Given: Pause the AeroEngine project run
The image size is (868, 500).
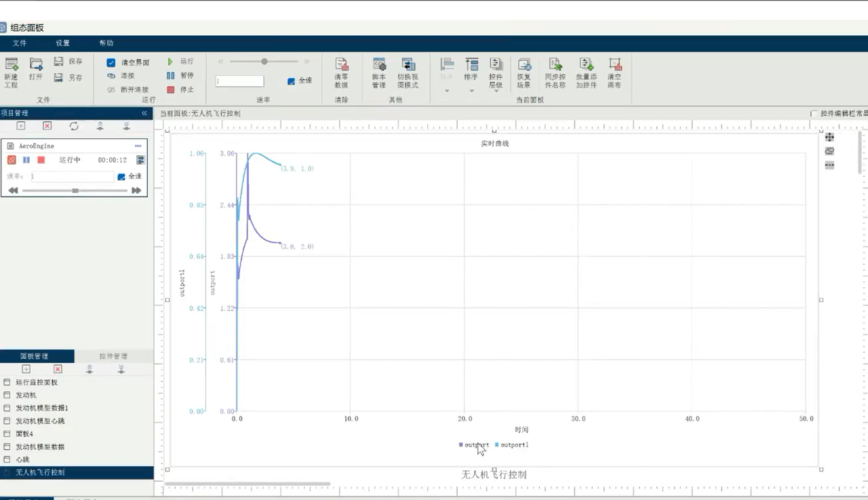Looking at the screenshot, I should 26,160.
